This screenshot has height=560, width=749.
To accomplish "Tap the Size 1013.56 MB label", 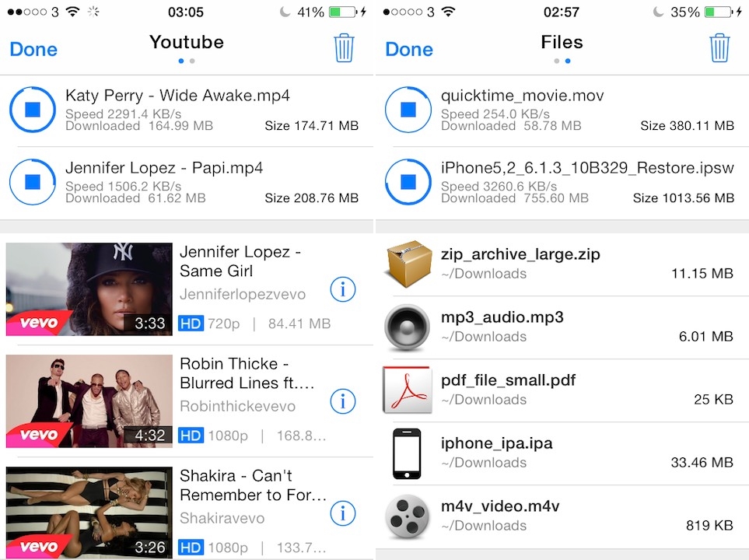I will (x=684, y=198).
